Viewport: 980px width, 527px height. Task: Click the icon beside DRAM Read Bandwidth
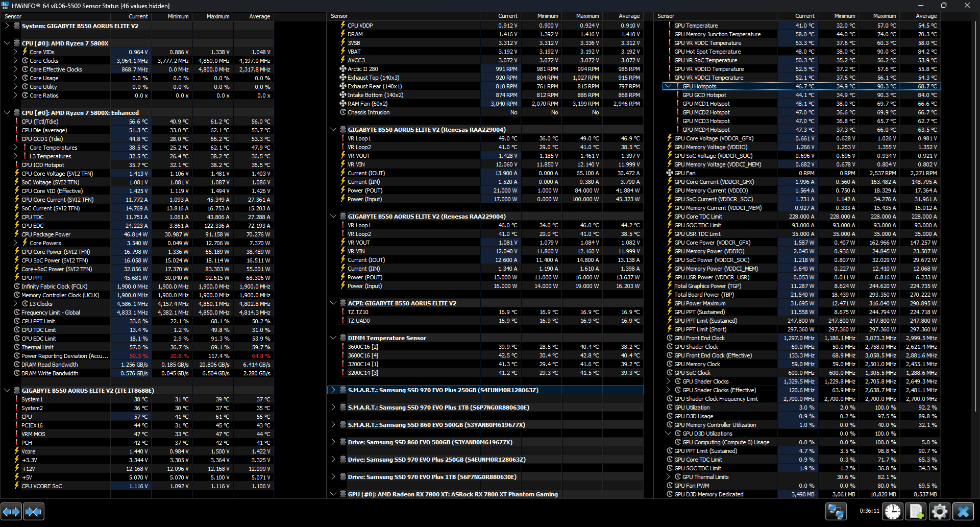click(x=17, y=365)
